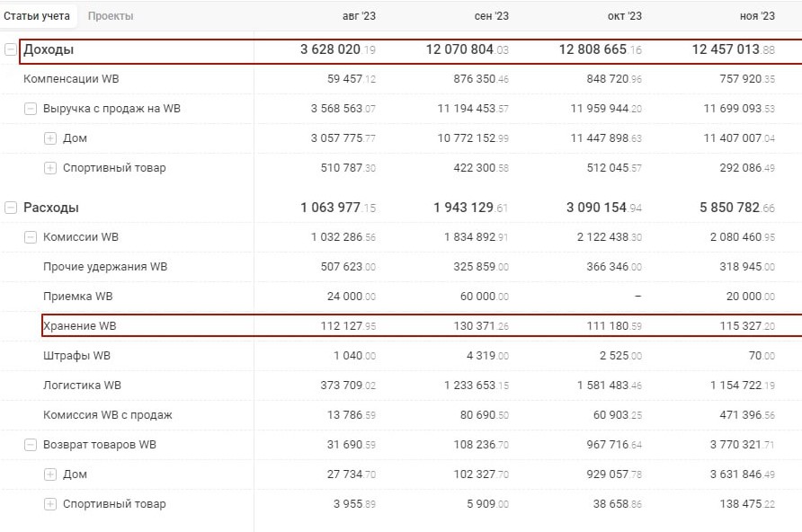Expand Спортивный товар under Возврат товаров WB
Image resolution: width=802 pixels, height=532 pixels.
[x=50, y=504]
